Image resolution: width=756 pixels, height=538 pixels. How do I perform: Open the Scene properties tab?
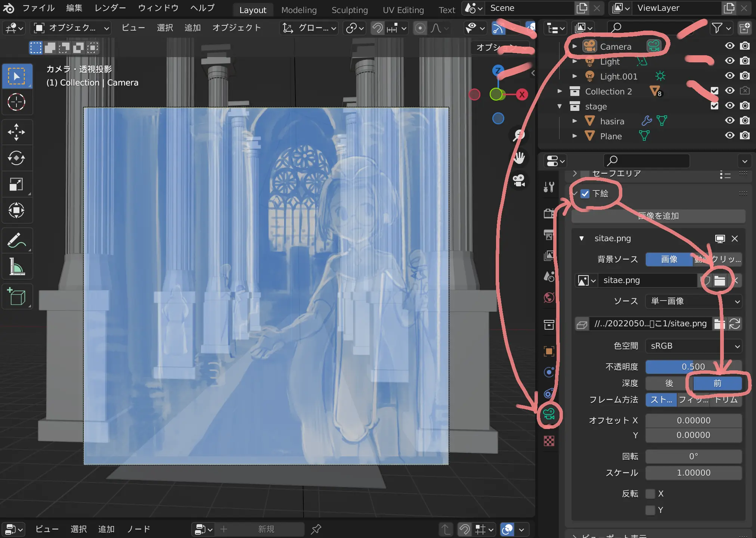pos(549,277)
